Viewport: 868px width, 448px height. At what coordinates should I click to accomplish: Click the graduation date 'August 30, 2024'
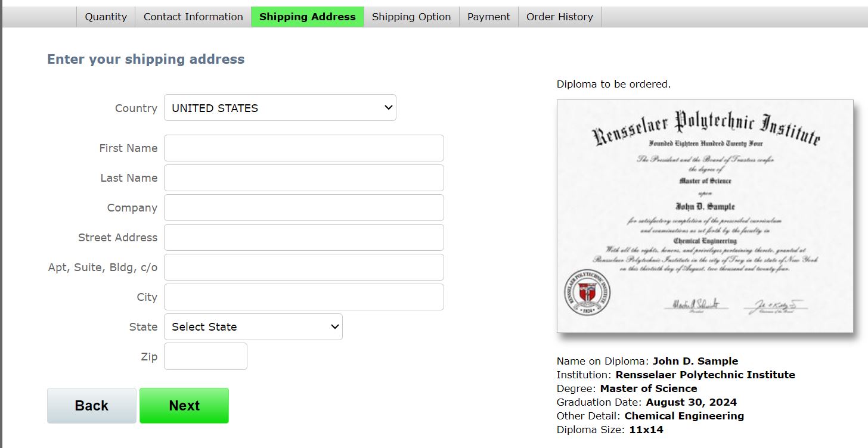point(691,402)
